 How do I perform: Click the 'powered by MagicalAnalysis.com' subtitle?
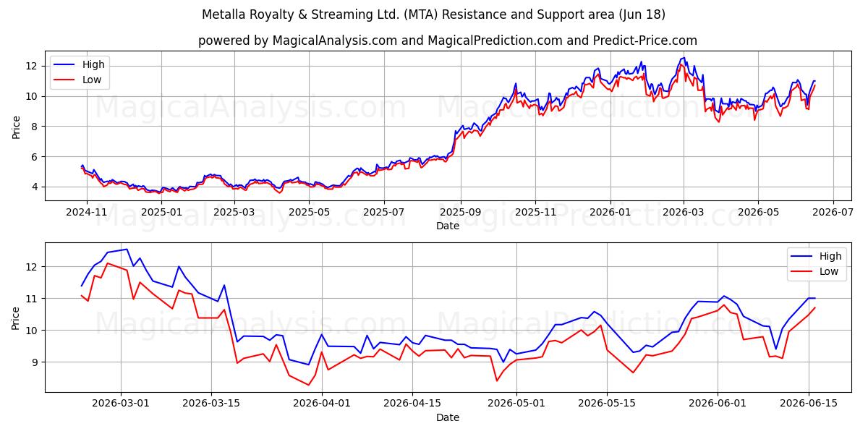pyautogui.click(x=448, y=41)
